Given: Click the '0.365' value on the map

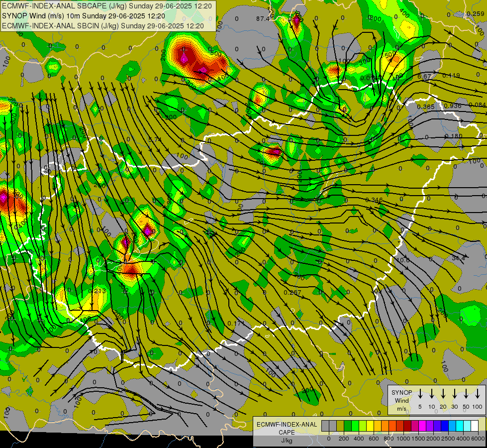Looking at the screenshot, I should click(x=426, y=107).
